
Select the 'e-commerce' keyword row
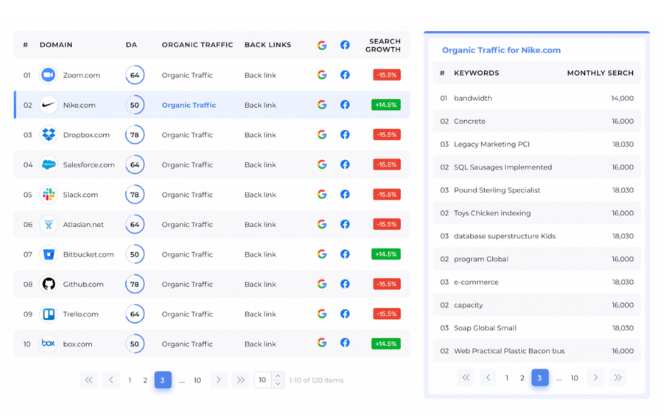pos(536,282)
